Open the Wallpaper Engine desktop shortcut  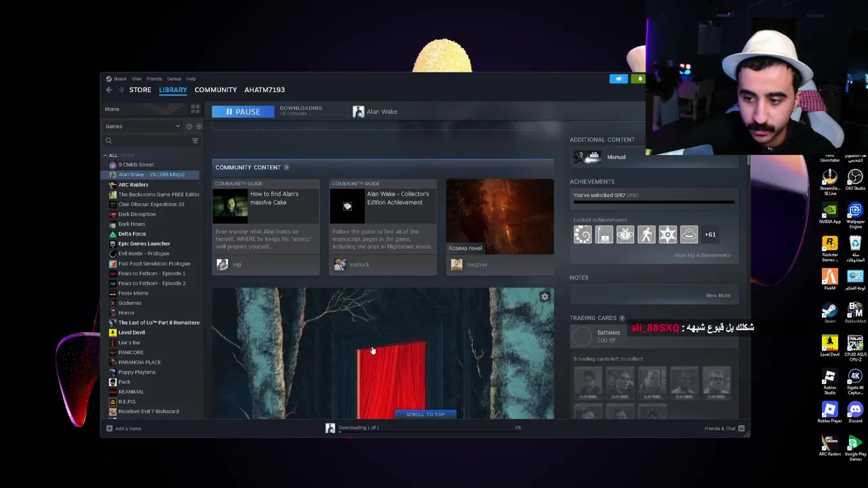(855, 215)
